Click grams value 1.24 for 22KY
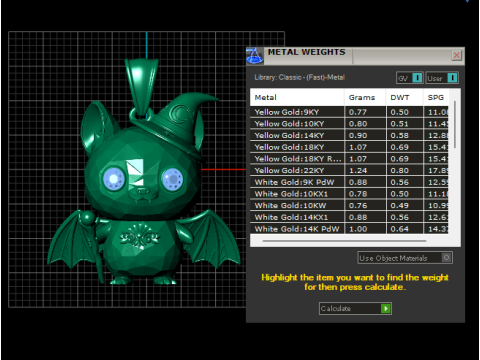This screenshot has height=360, width=480. [358, 170]
